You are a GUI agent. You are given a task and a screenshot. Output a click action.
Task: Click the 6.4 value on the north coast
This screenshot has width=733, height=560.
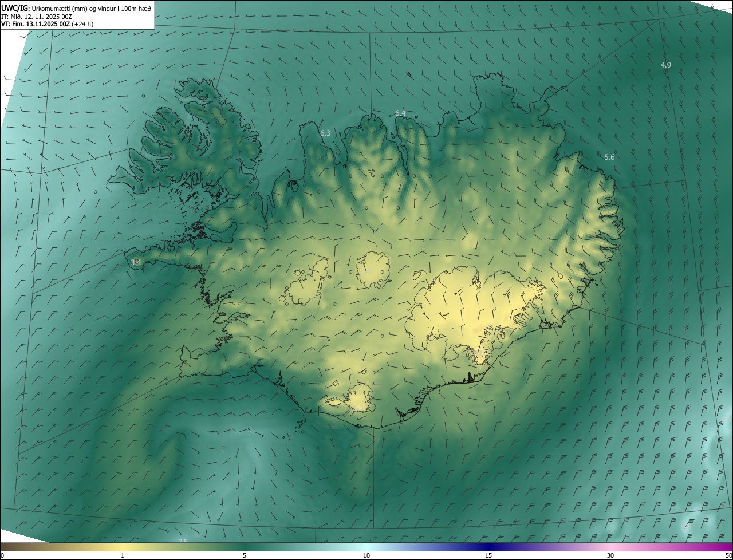click(x=400, y=113)
